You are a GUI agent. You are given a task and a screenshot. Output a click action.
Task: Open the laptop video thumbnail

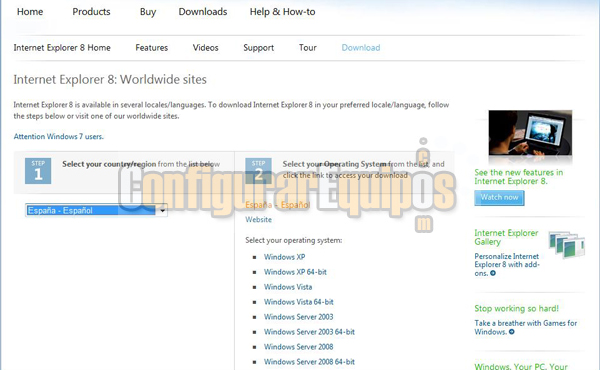pos(530,132)
